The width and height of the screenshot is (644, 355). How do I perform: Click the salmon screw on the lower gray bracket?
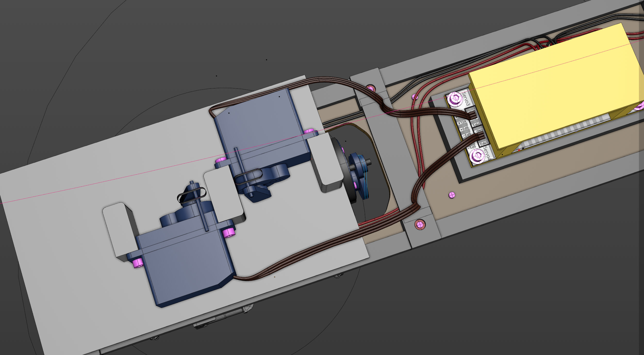click(x=420, y=225)
